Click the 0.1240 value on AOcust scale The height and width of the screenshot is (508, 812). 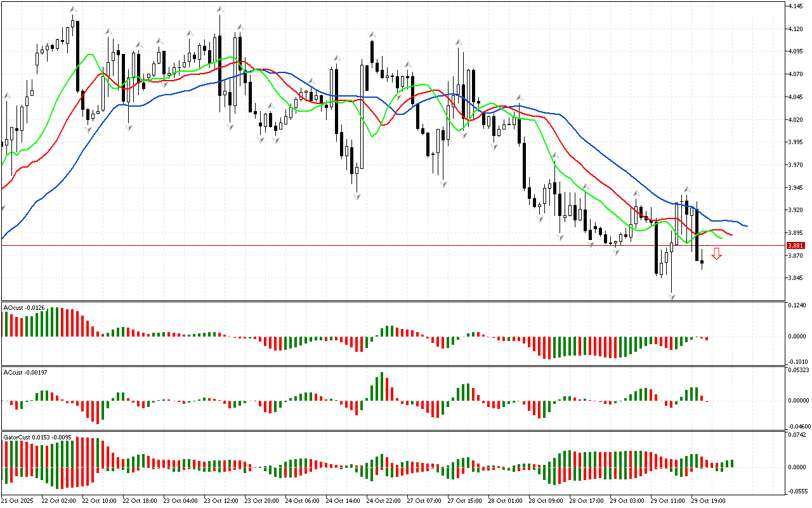point(796,305)
